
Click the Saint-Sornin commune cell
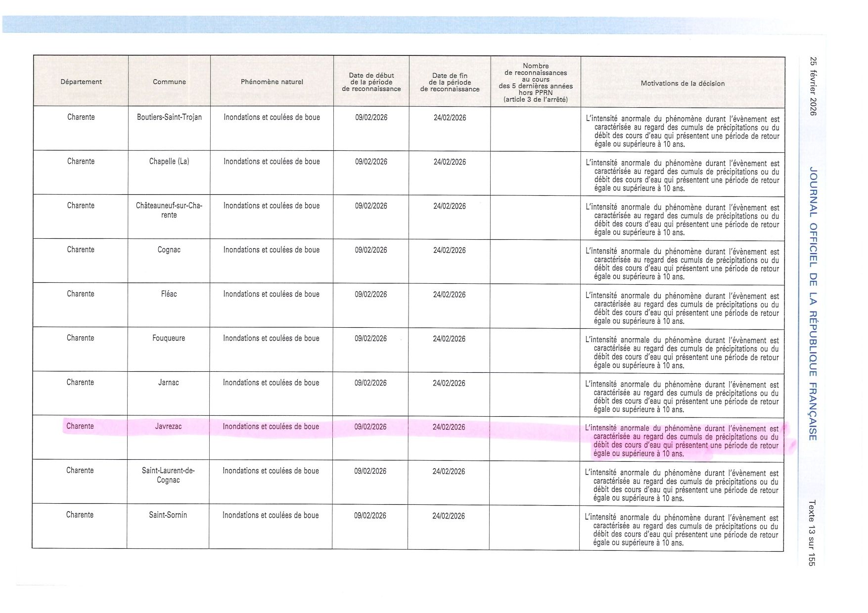(168, 515)
